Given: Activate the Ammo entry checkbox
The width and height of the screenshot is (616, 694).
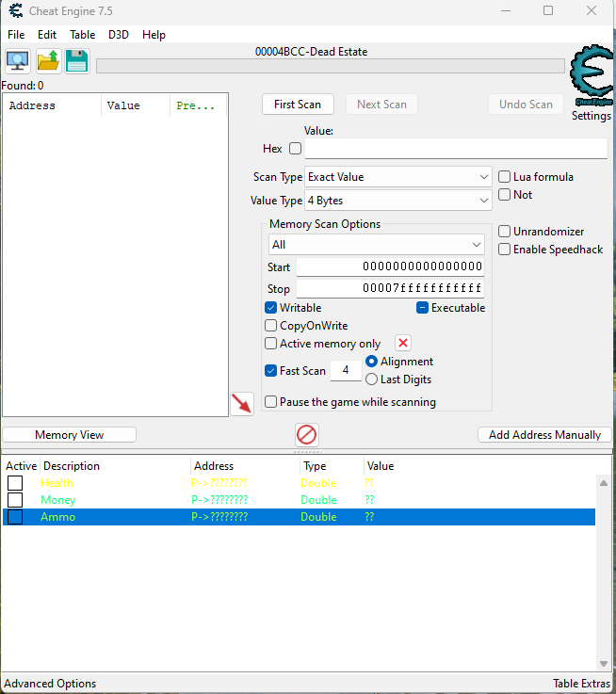Looking at the screenshot, I should pos(15,517).
